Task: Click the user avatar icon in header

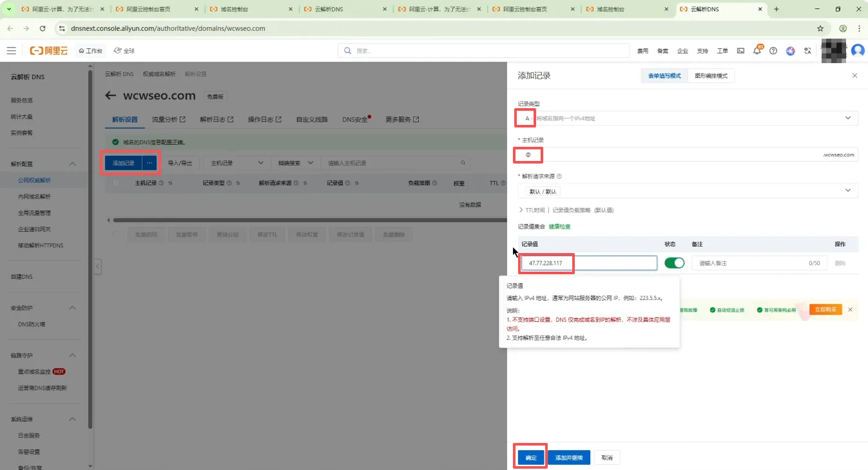Action: coord(857,50)
